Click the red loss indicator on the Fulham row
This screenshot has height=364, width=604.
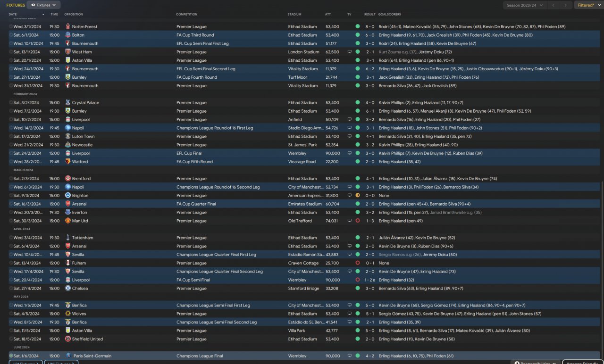pos(358,263)
